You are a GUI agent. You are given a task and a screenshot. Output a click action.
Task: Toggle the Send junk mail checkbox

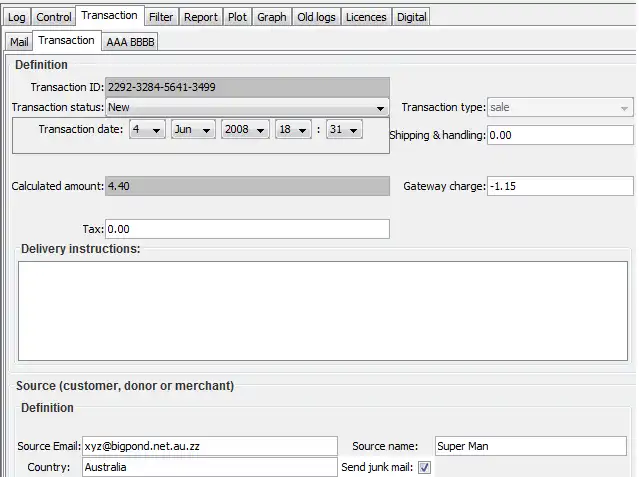(x=424, y=467)
